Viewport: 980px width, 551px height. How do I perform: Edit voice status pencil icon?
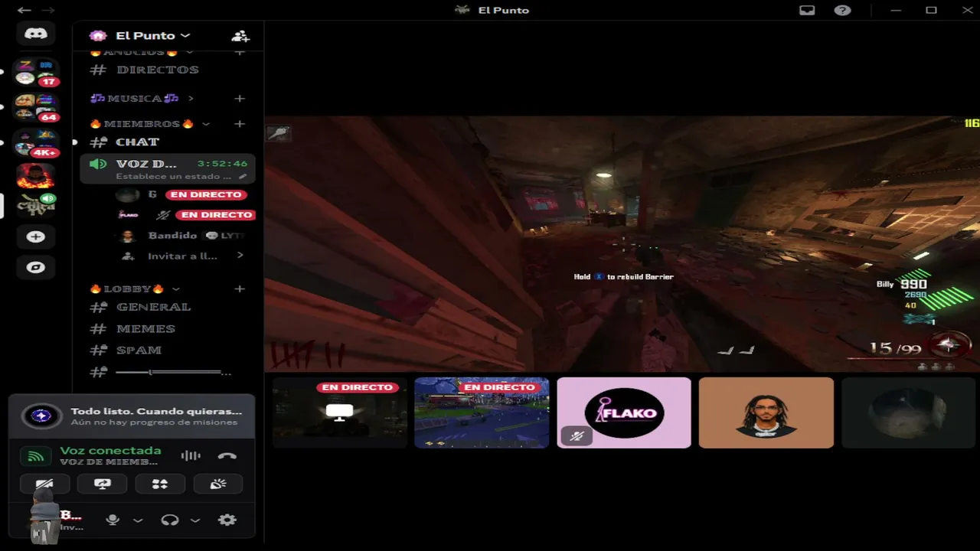(243, 176)
